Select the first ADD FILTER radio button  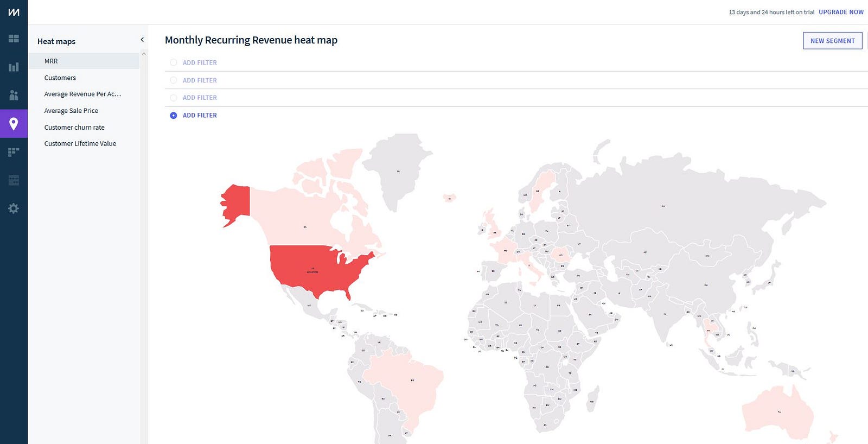[x=174, y=62]
